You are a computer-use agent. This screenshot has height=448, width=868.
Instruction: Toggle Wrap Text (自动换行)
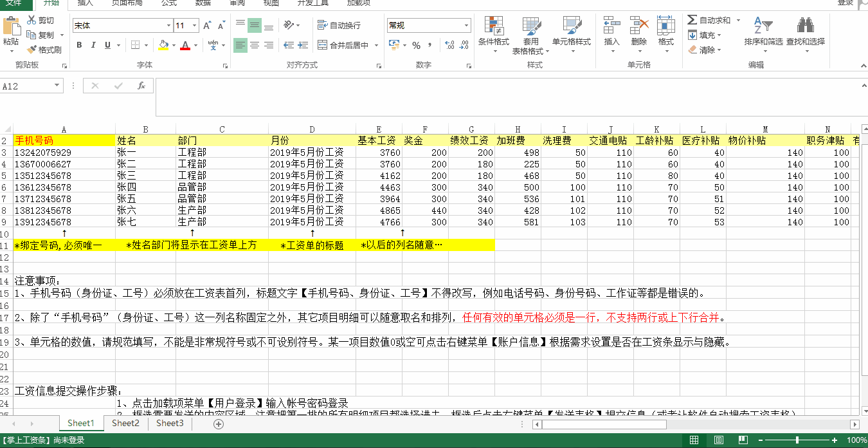pos(339,26)
